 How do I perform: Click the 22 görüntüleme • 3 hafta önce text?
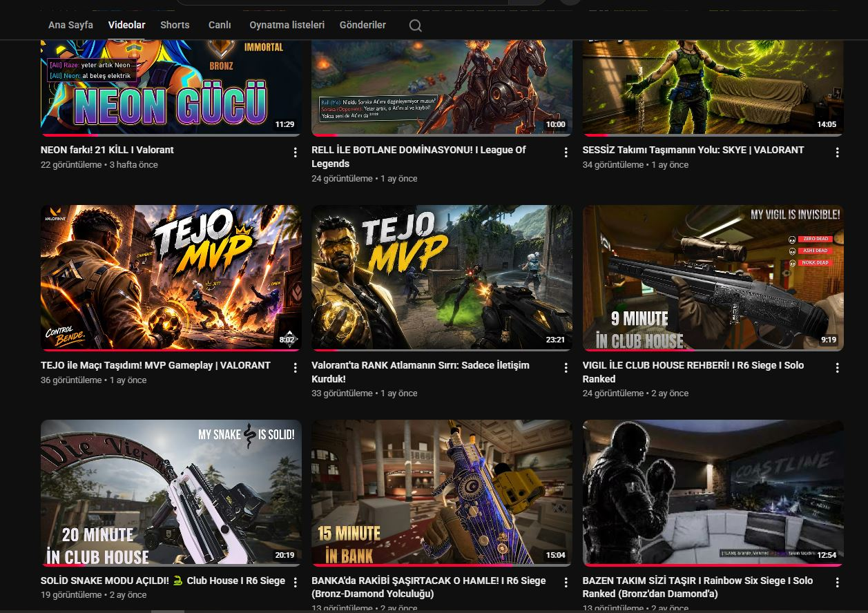pos(99,165)
